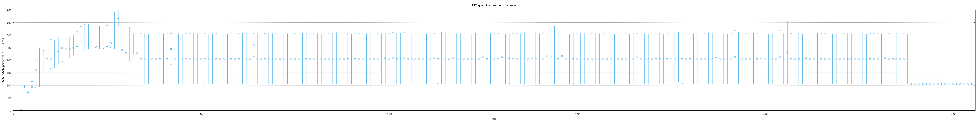Select the last data point at the right end
Screen dimensions: 980x121
pyautogui.click(x=971, y=84)
